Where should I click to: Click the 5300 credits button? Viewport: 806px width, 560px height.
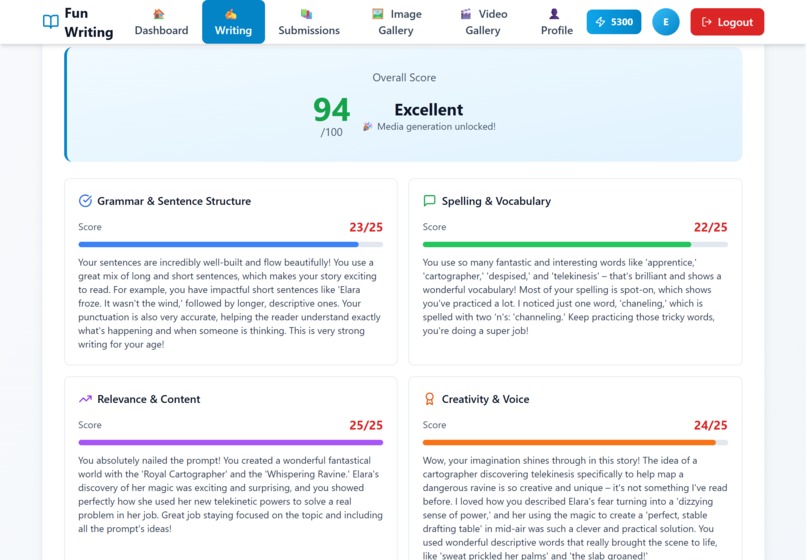click(x=614, y=22)
